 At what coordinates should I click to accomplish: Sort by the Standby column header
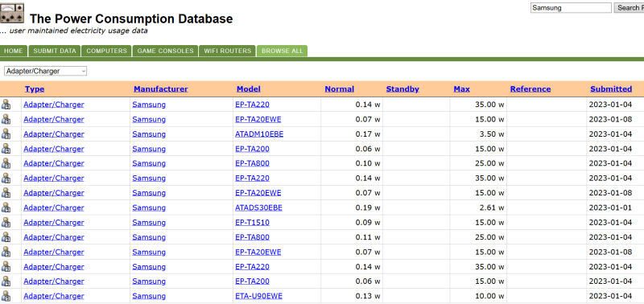(402, 89)
